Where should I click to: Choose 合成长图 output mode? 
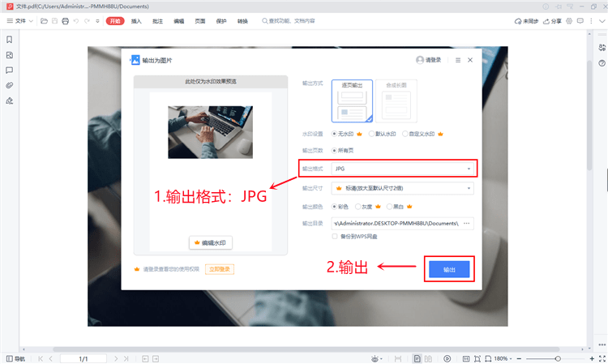coord(396,101)
